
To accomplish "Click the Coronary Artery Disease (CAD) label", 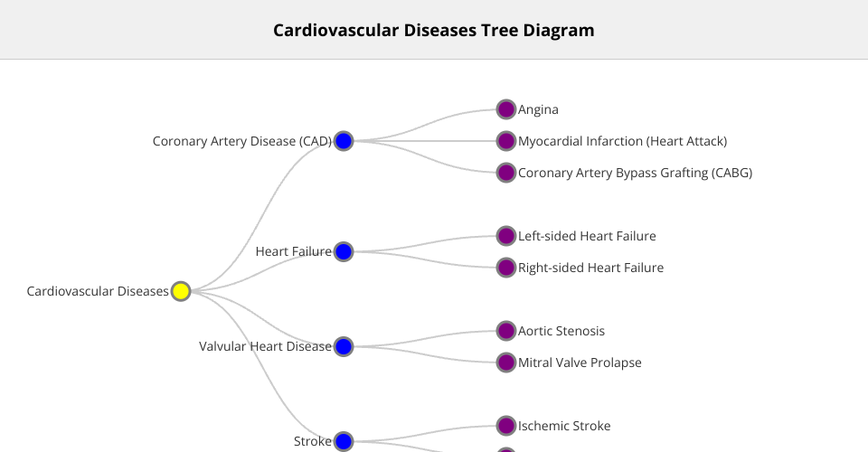I will coord(241,141).
